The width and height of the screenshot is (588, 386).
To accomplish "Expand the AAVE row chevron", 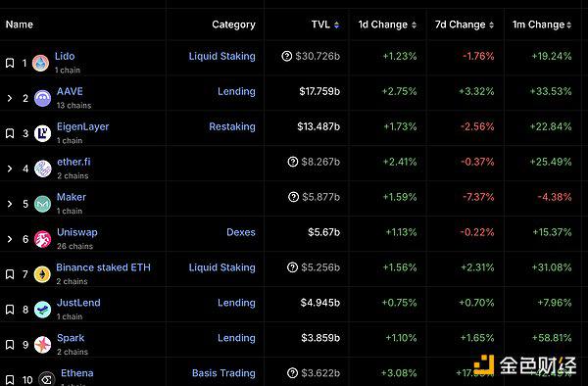I will coord(10,98).
